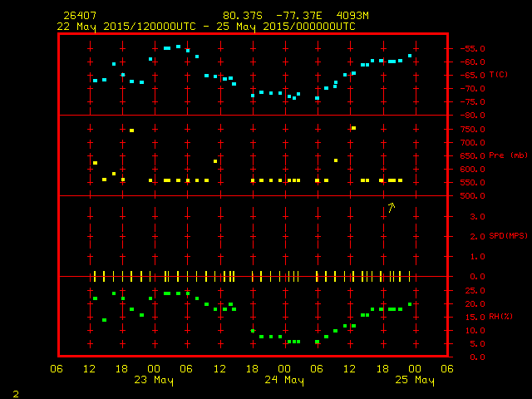532x399 pixels.
Task: Click the 2.0 wind speed label
Action: pyautogui.click(x=478, y=237)
